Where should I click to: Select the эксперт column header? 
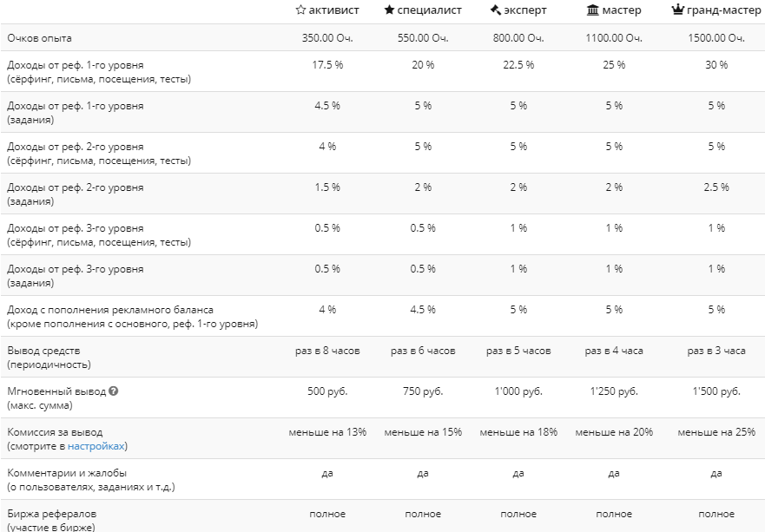point(525,10)
